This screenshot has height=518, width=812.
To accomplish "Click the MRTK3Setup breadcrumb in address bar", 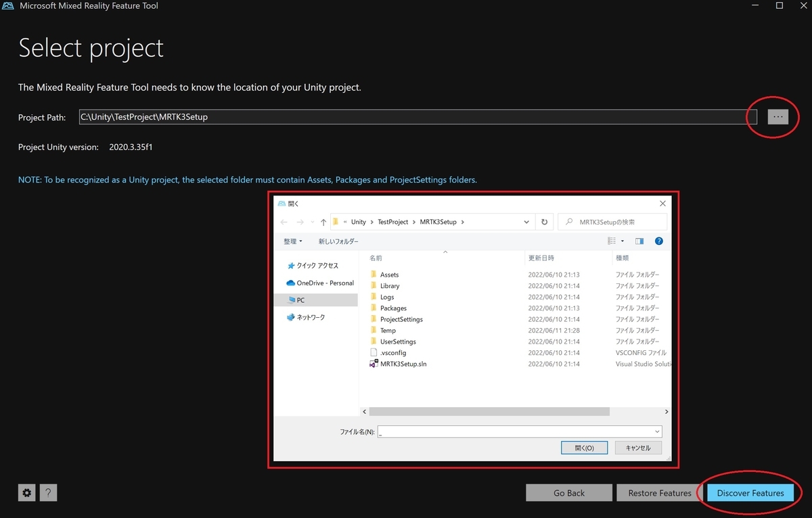I will coord(438,222).
